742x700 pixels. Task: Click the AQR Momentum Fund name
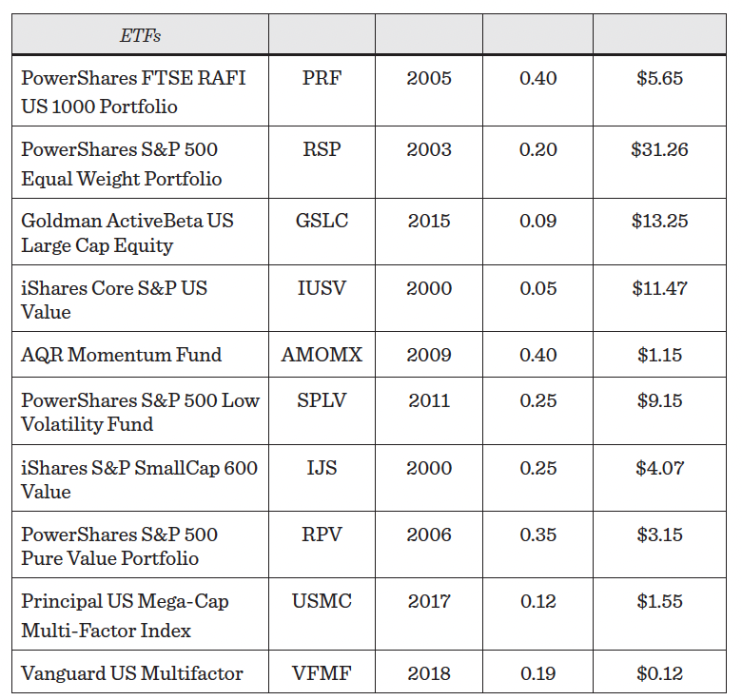pos(122,355)
